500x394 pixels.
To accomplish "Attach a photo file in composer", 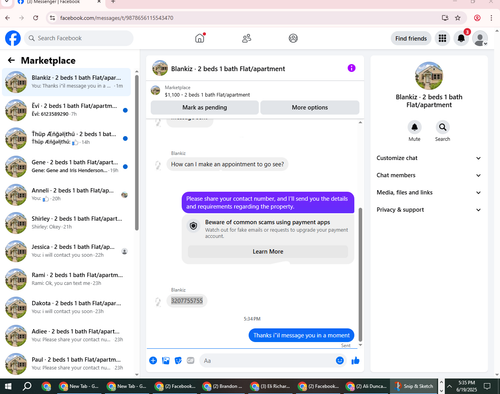I will click(x=166, y=360).
